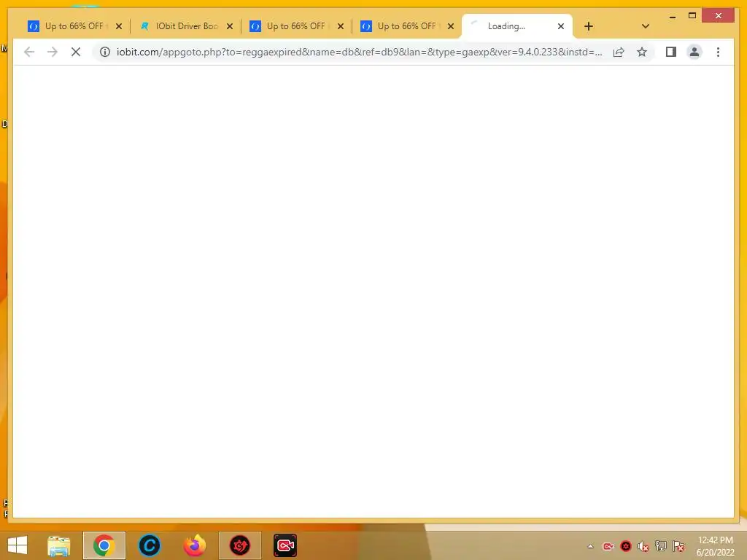747x560 pixels.
Task: Bookmark this tab with star icon
Action: tap(642, 52)
